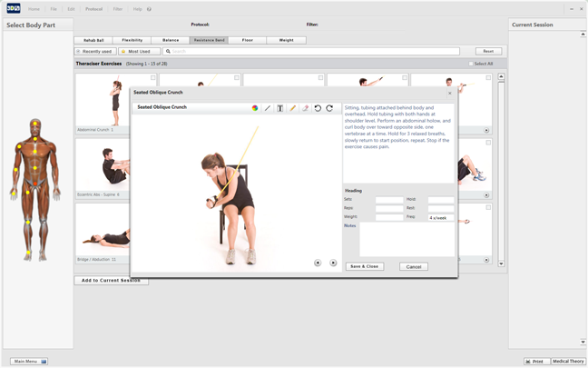Switch to the Weight tab

click(286, 40)
